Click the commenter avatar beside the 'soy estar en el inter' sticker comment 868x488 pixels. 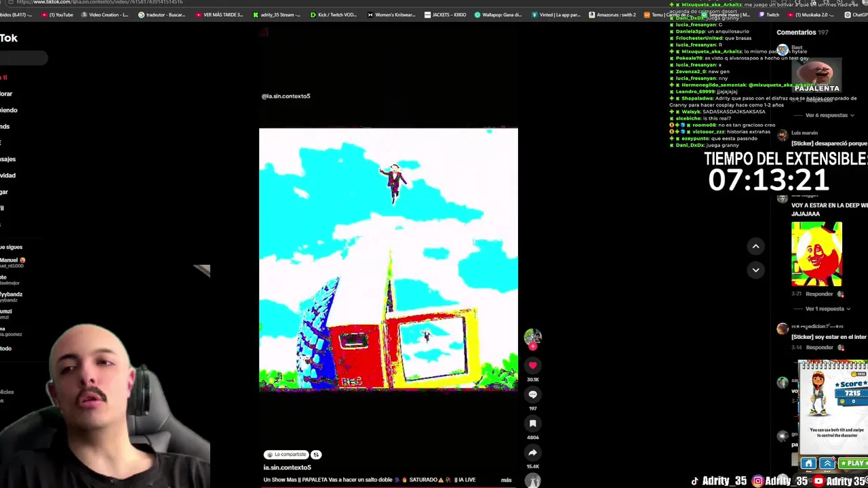pos(783,329)
